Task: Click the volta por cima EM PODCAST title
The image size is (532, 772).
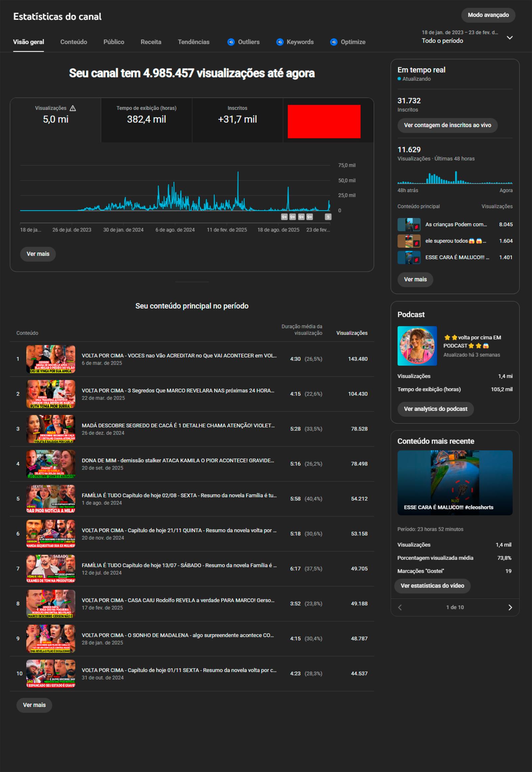Action: point(472,342)
